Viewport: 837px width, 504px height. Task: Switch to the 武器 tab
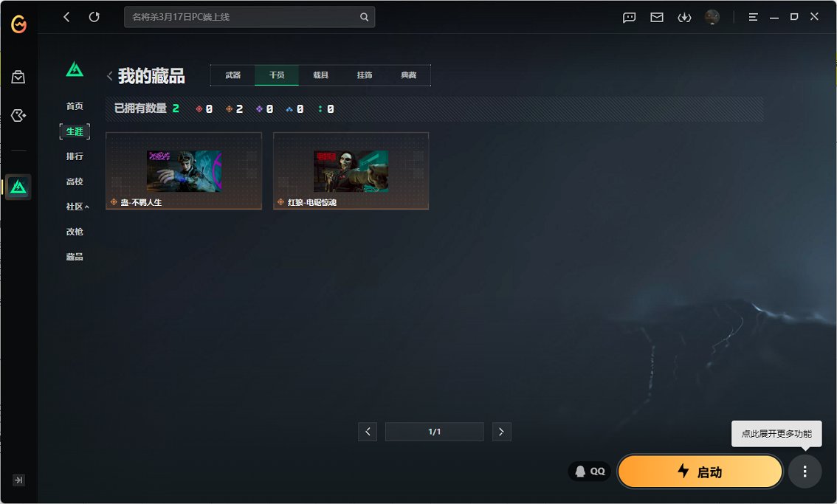(x=232, y=75)
